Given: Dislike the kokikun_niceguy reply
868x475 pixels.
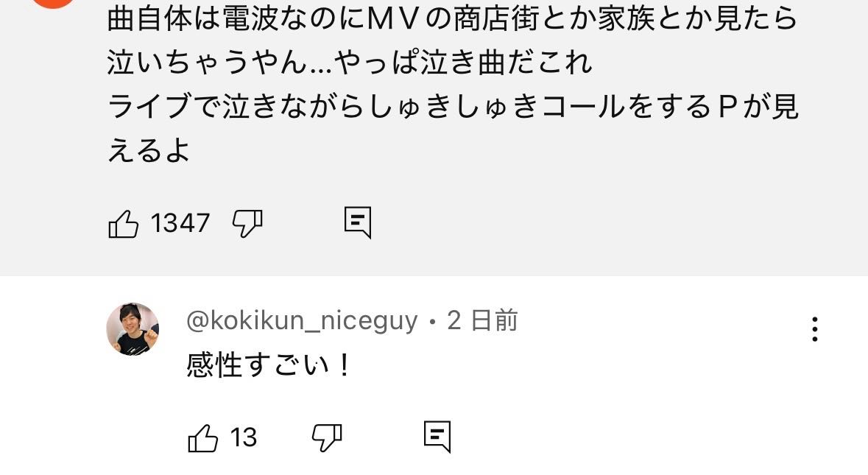Looking at the screenshot, I should pos(327,438).
